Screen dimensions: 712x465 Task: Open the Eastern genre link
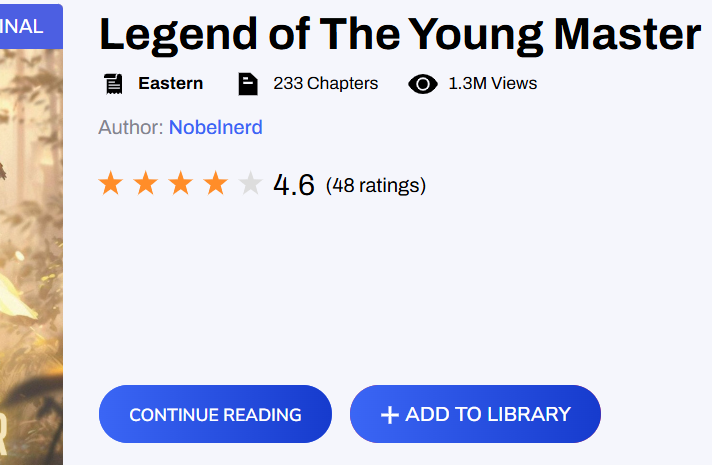coord(171,84)
